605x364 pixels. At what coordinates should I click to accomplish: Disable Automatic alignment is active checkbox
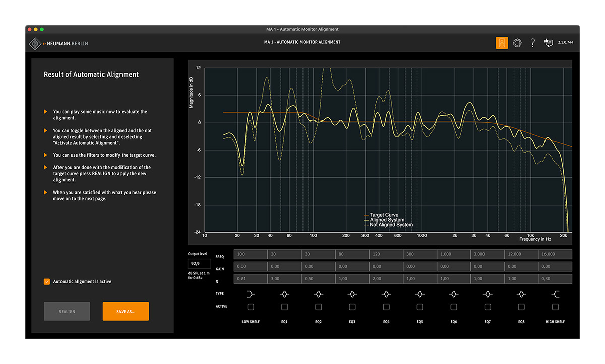47,282
